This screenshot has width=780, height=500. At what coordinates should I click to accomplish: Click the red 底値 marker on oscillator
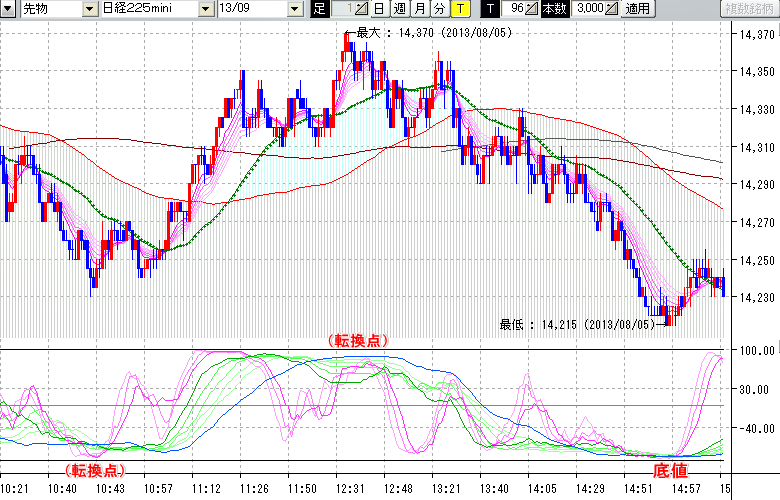[670, 469]
